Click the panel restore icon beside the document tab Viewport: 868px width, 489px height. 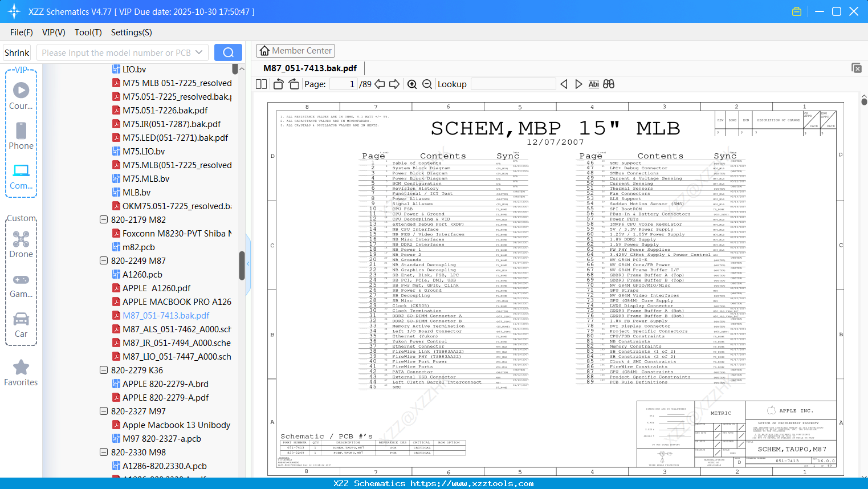coord(856,68)
